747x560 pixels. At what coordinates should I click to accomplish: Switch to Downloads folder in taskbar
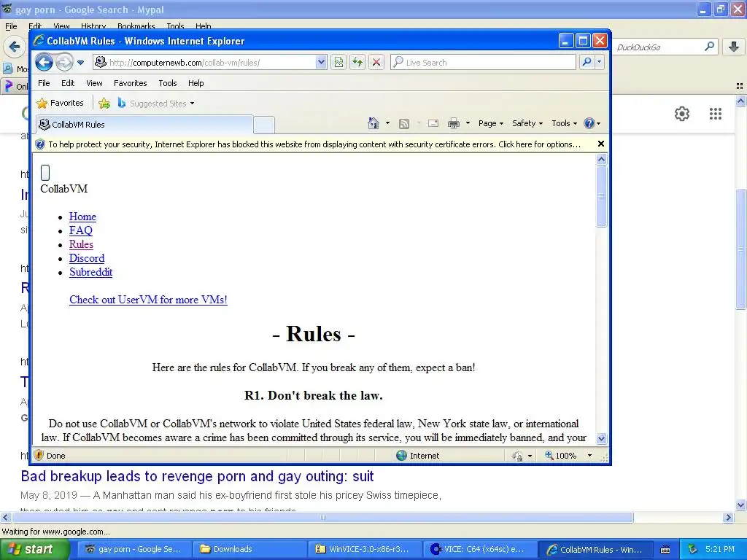click(251, 549)
